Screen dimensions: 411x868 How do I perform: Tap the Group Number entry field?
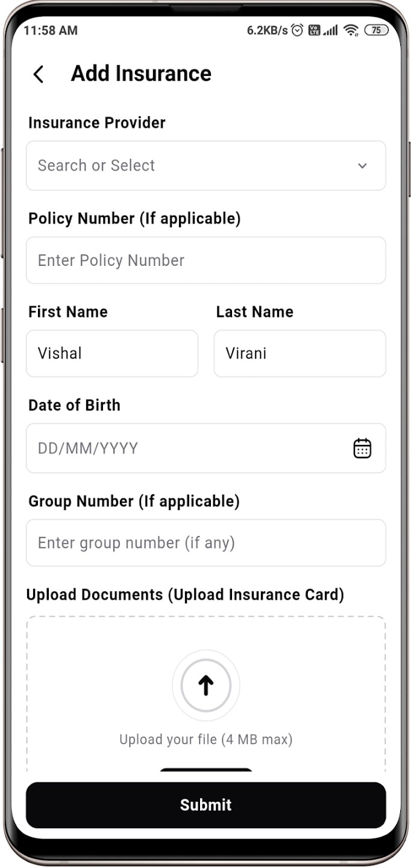tap(205, 542)
